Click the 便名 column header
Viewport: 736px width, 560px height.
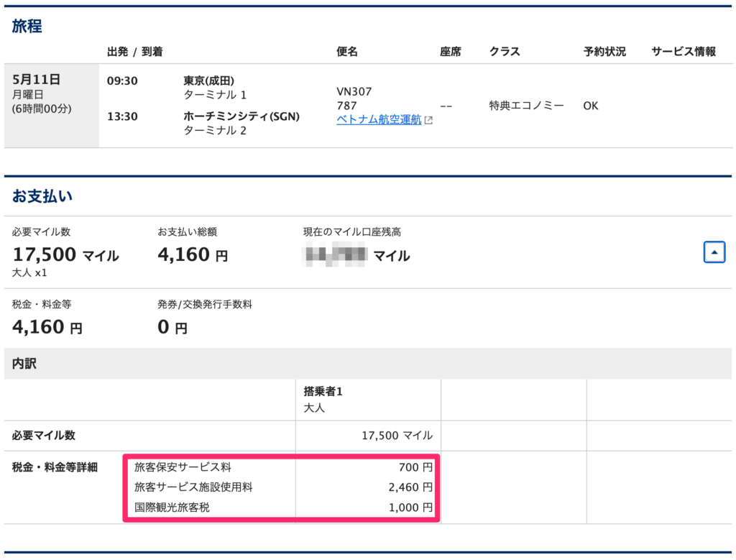[347, 52]
